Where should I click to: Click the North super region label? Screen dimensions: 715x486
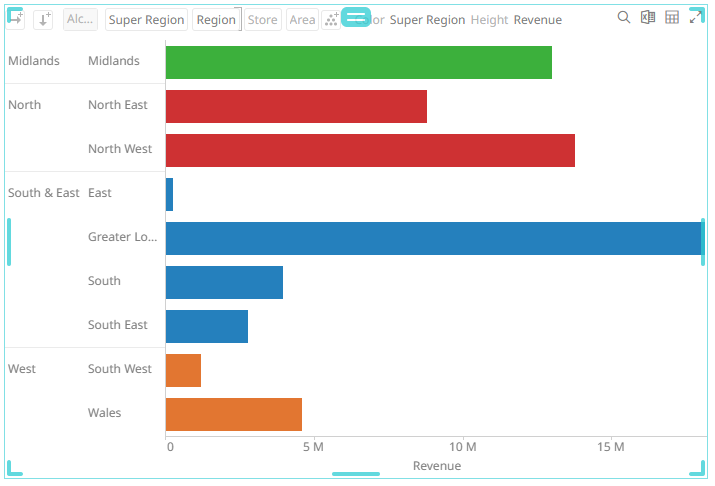tap(25, 105)
